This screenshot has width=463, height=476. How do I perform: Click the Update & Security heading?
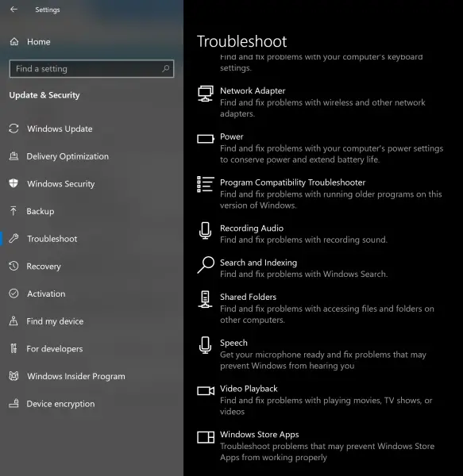pyautogui.click(x=44, y=95)
